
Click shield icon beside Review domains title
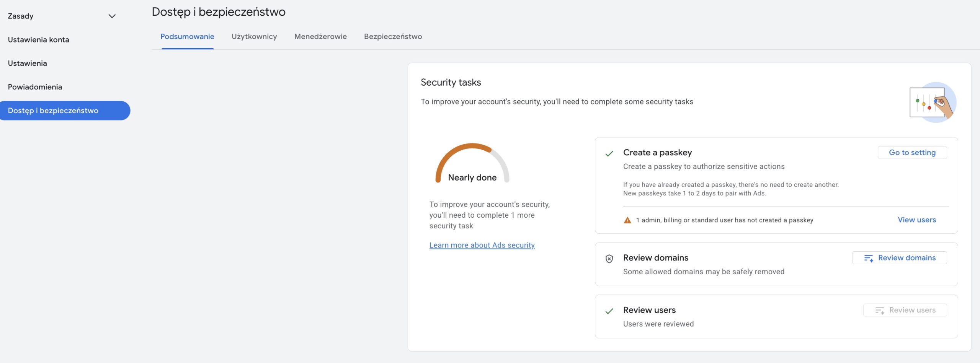(x=609, y=259)
